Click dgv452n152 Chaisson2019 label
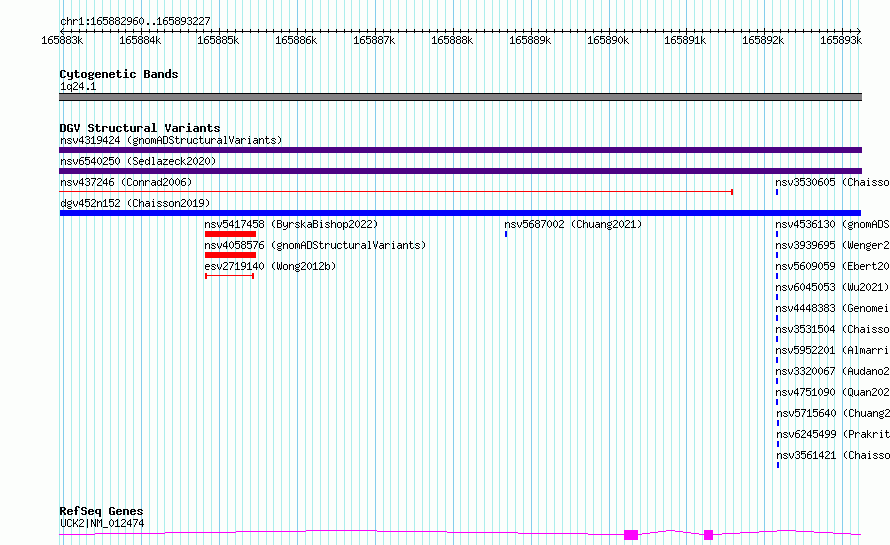This screenshot has width=890, height=545. [135, 203]
